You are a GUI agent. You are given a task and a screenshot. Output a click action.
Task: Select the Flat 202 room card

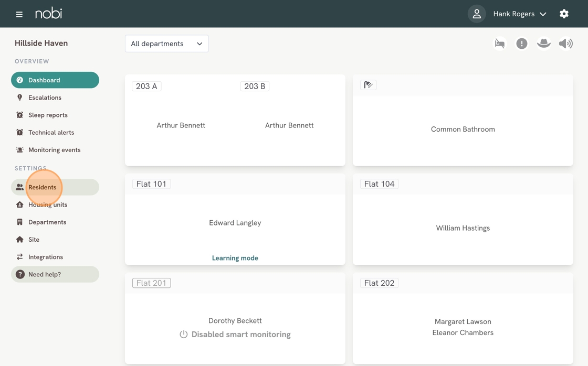tap(463, 320)
